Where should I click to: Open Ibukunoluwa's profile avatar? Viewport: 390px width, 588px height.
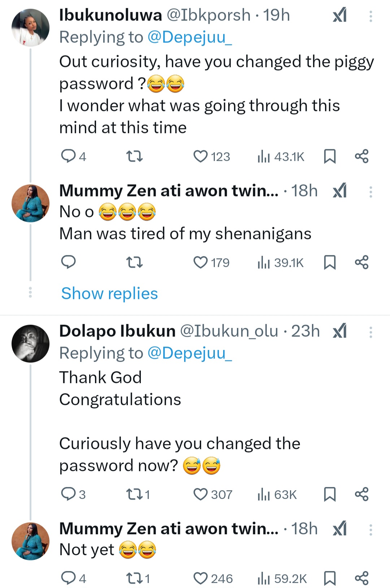[x=30, y=28]
